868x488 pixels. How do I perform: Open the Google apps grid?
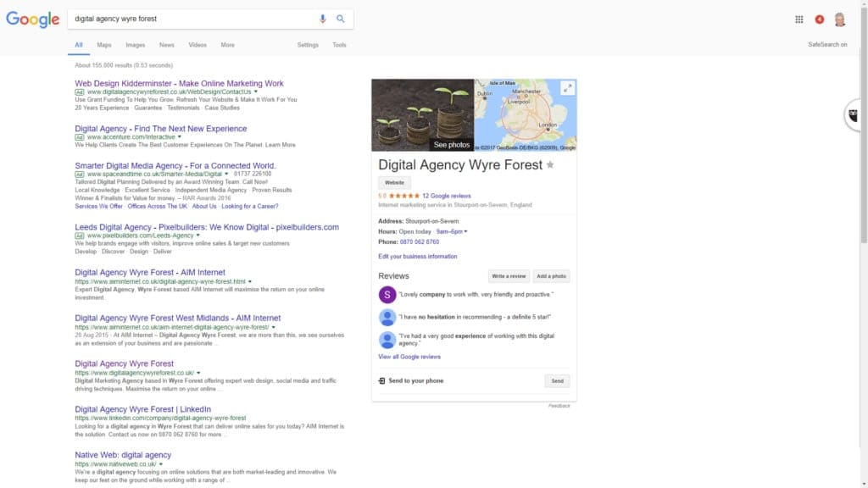798,19
